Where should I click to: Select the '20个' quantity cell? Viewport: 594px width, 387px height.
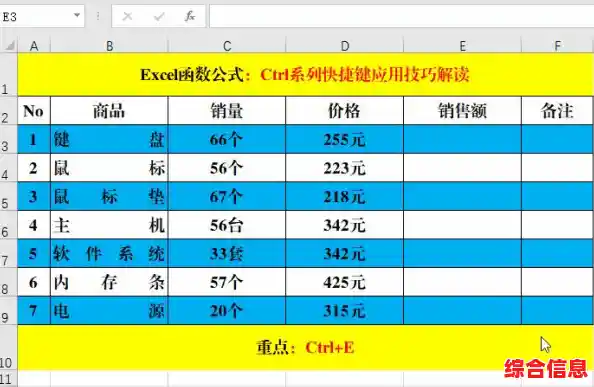pos(227,311)
